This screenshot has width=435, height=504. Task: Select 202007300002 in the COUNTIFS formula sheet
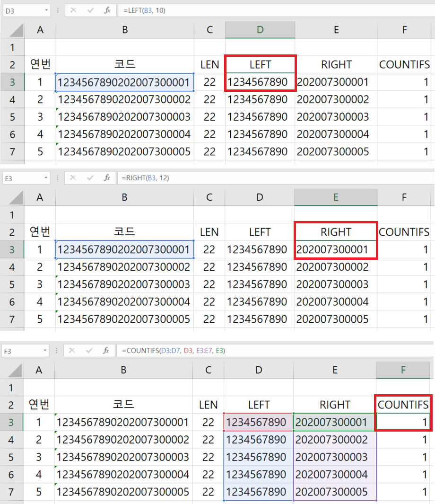pyautogui.click(x=335, y=439)
